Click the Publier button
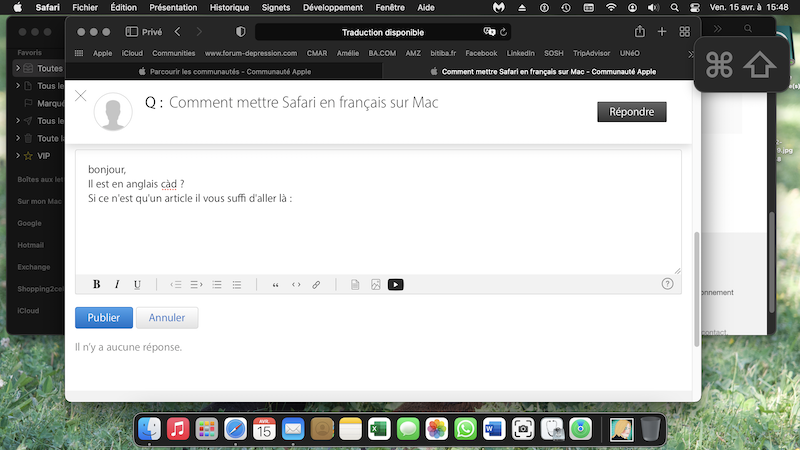Screen dimensions: 800x450 [x=104, y=318]
